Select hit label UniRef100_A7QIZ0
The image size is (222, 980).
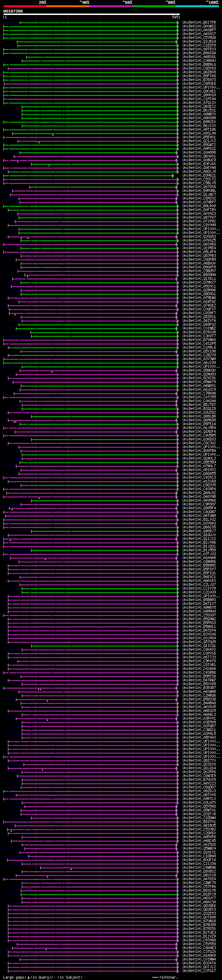pyautogui.click(x=199, y=103)
